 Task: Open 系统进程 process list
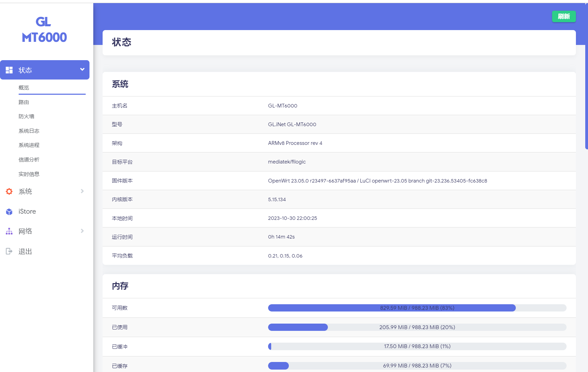(29, 145)
